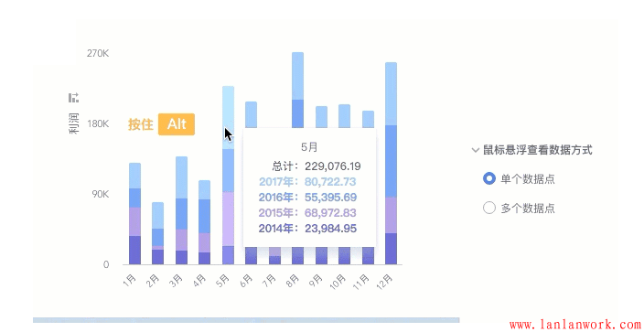Click the orange Alt key badge
The height and width of the screenshot is (332, 644).
[177, 124]
